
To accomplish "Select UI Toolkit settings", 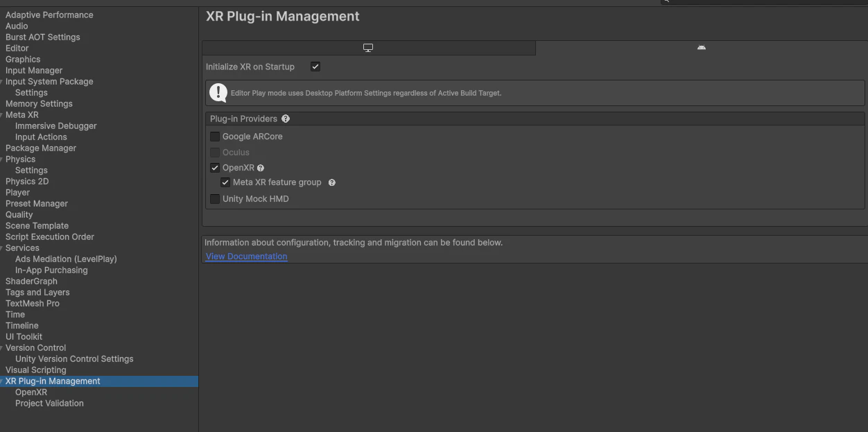I will pyautogui.click(x=24, y=336).
